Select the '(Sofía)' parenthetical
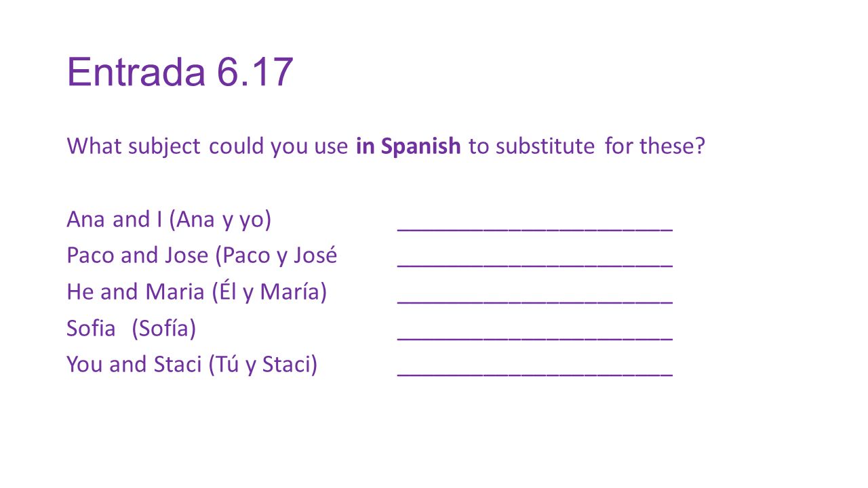 pyautogui.click(x=164, y=329)
